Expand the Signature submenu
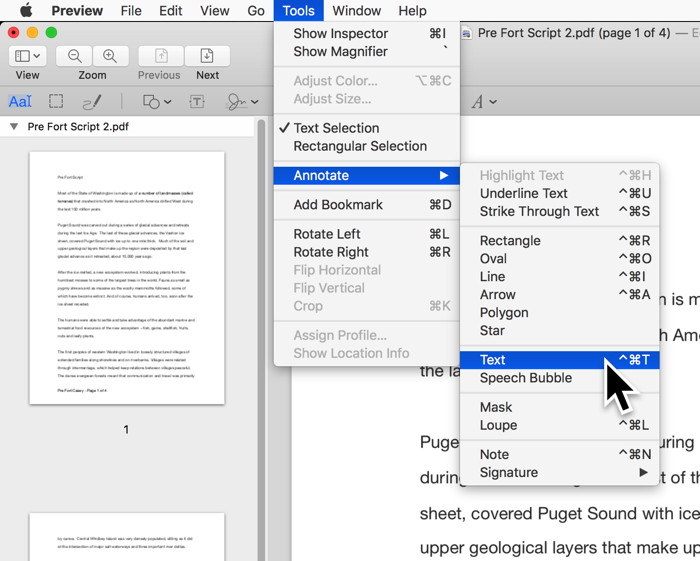The width and height of the screenshot is (700, 561). [559, 472]
